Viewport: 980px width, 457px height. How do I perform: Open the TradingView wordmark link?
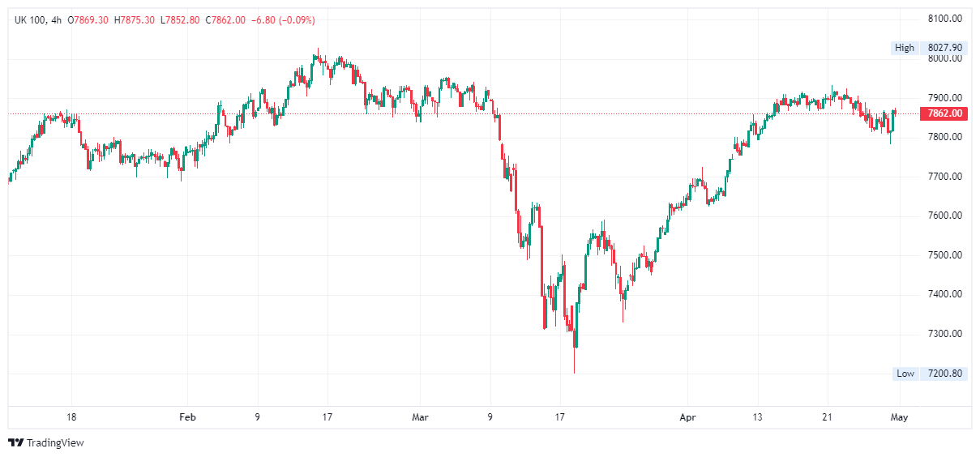(x=55, y=442)
